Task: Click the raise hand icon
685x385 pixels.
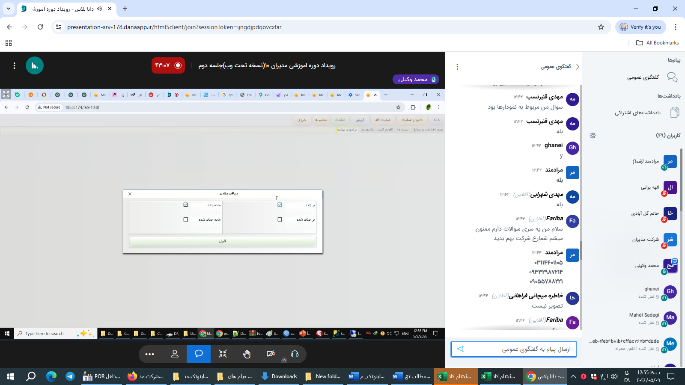Action: click(246, 354)
